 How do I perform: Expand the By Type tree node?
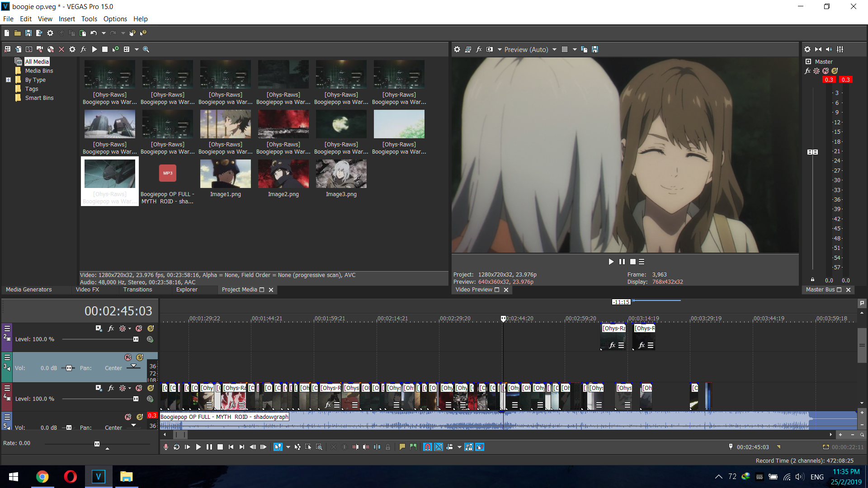click(8, 80)
